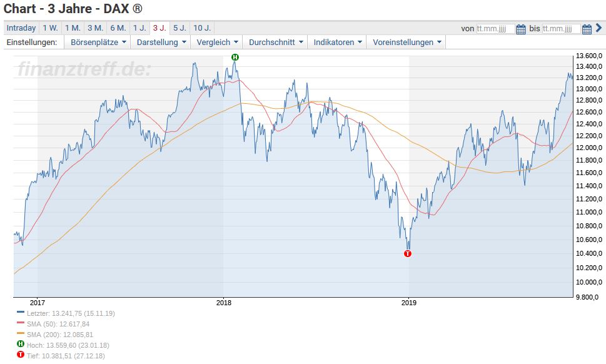606x364 pixels.
Task: Click legend text 'Hoch: 13.559,60 (23.01.18)'
Action: pos(68,345)
